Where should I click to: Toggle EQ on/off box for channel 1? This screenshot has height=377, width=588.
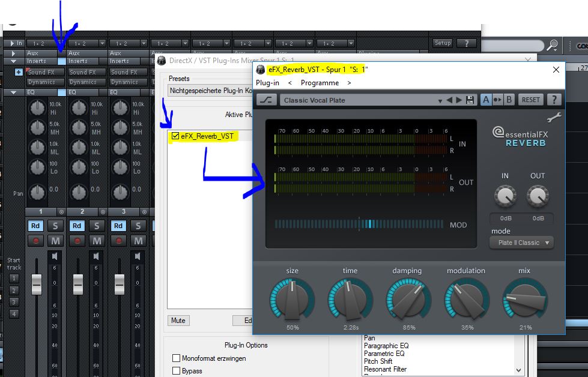(x=61, y=92)
